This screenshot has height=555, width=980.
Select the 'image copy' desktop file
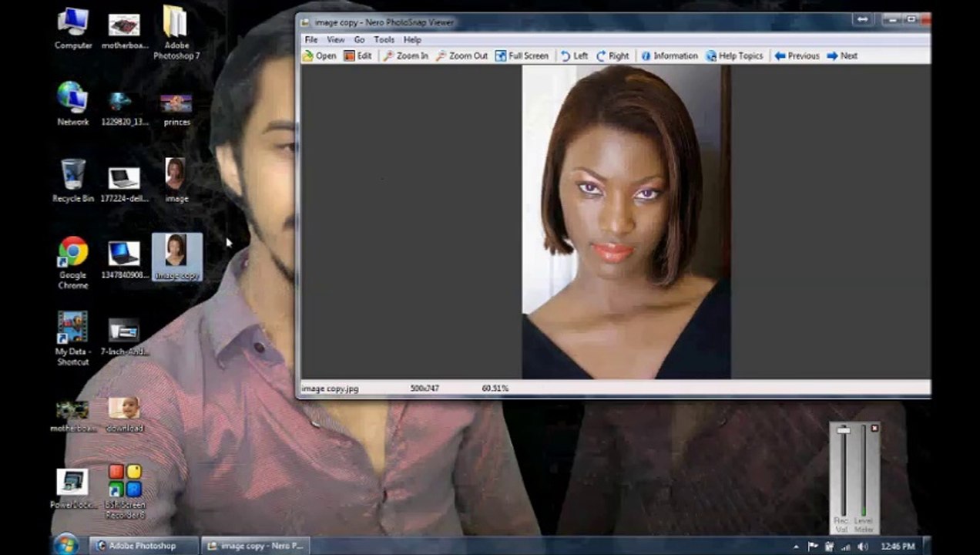177,257
